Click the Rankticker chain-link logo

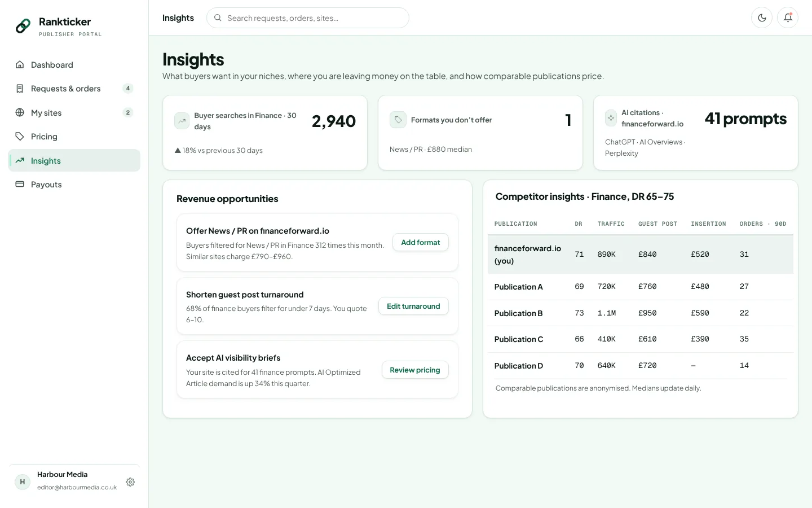tap(23, 26)
